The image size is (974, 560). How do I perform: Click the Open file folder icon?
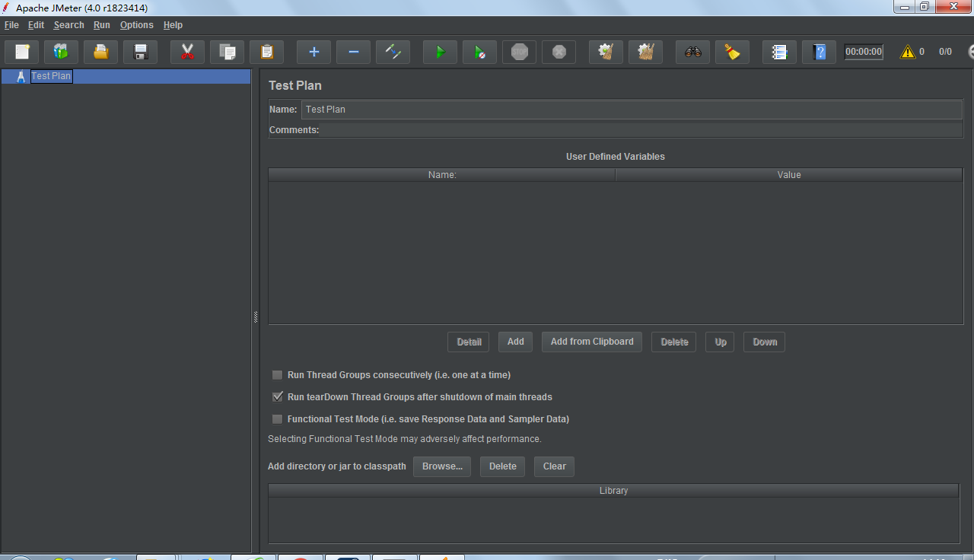click(101, 52)
